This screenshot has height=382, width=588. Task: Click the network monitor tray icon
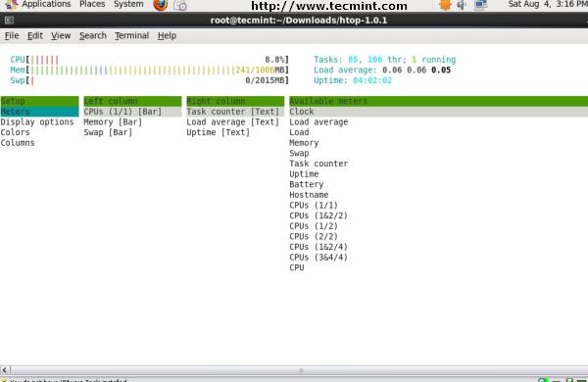[x=480, y=5]
